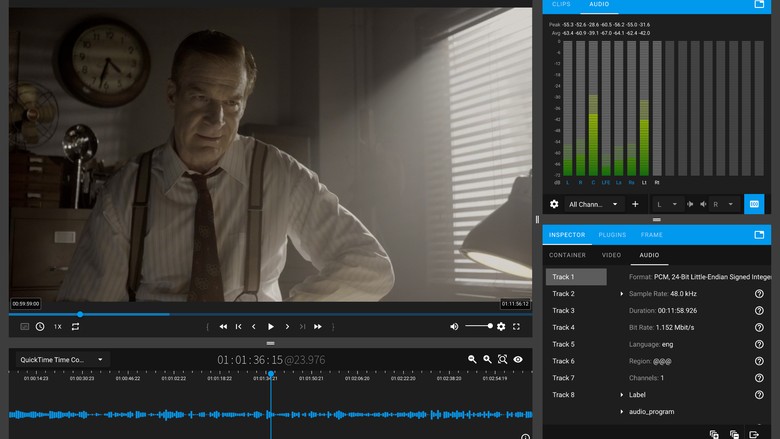Viewport: 780px width, 439px height.
Task: Toggle the right speaker routing icon
Action: click(x=703, y=204)
